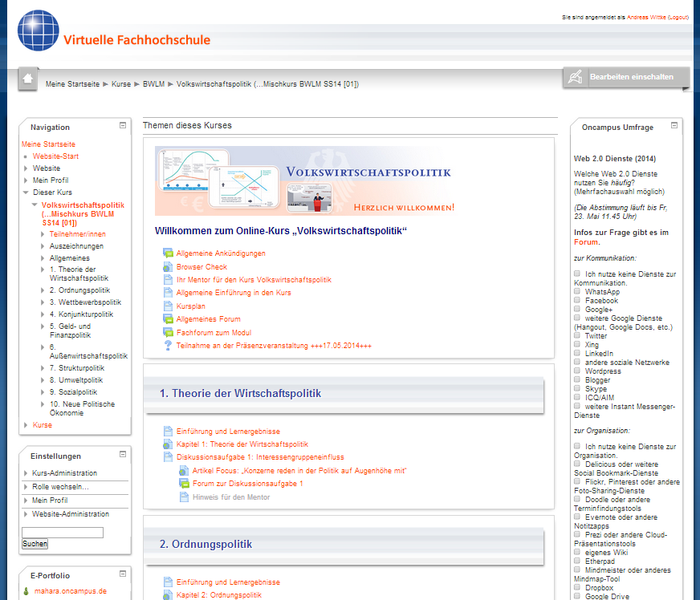Expand 3. Wettbewerbspolitik in the navigation tree
This screenshot has width=700, height=600.
click(x=43, y=302)
